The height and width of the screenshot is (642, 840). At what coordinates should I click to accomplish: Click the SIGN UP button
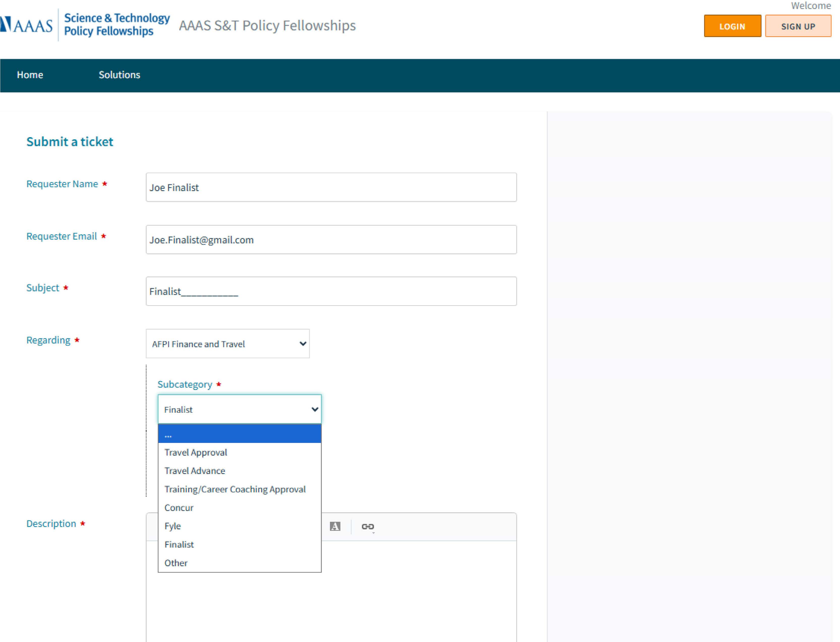pyautogui.click(x=798, y=26)
